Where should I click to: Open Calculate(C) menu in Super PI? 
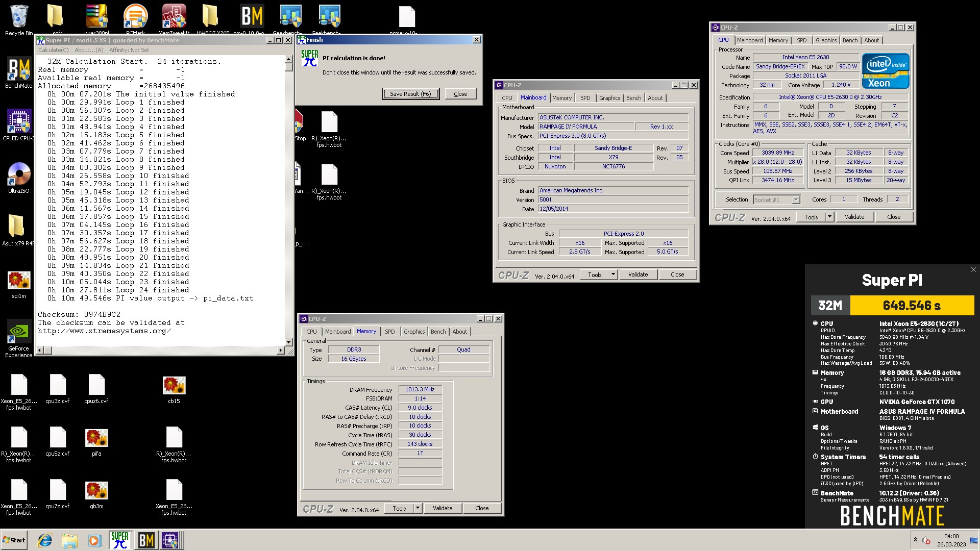pos(54,50)
